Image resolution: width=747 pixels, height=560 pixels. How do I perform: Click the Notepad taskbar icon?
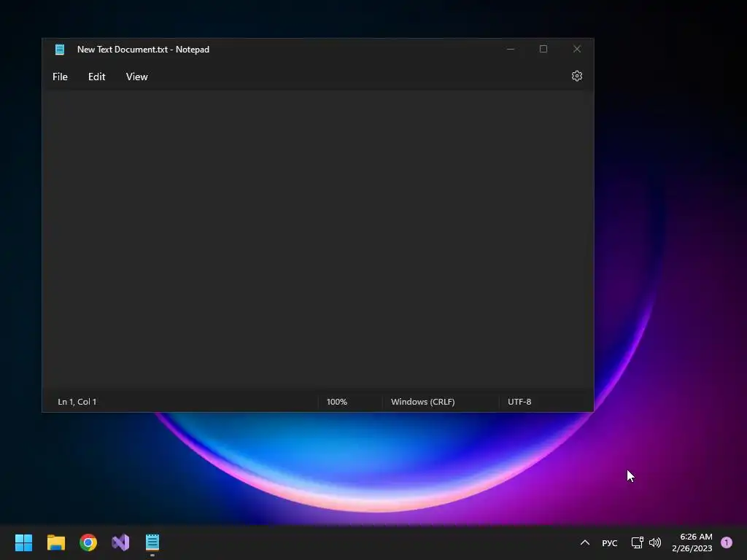152,542
